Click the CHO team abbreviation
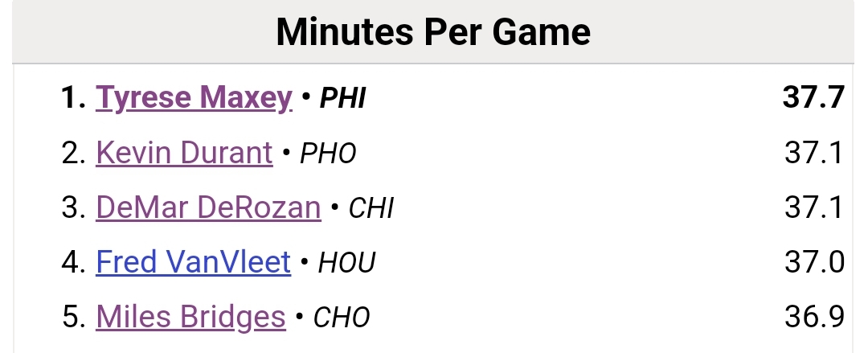Screen dimensions: 868x353 click(342, 318)
